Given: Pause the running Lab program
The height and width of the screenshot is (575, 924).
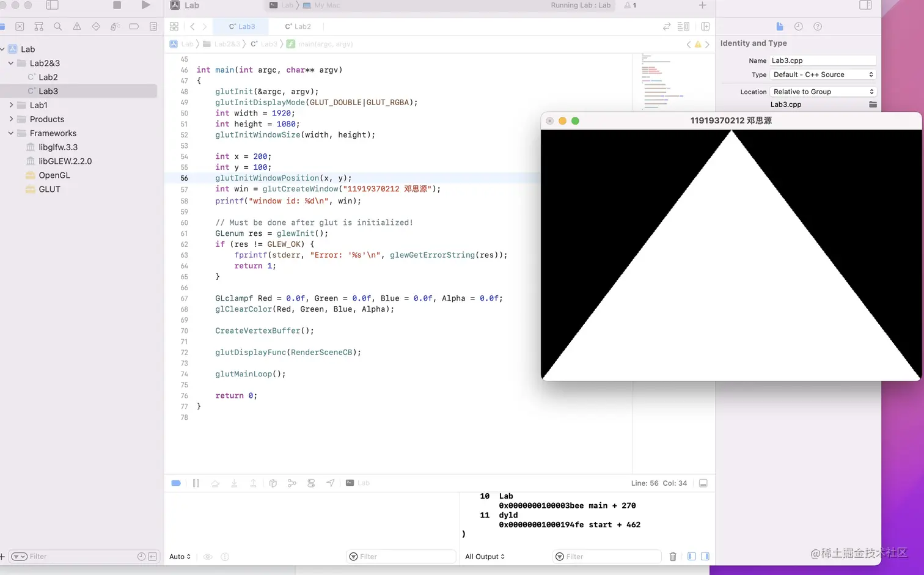Looking at the screenshot, I should pos(196,483).
